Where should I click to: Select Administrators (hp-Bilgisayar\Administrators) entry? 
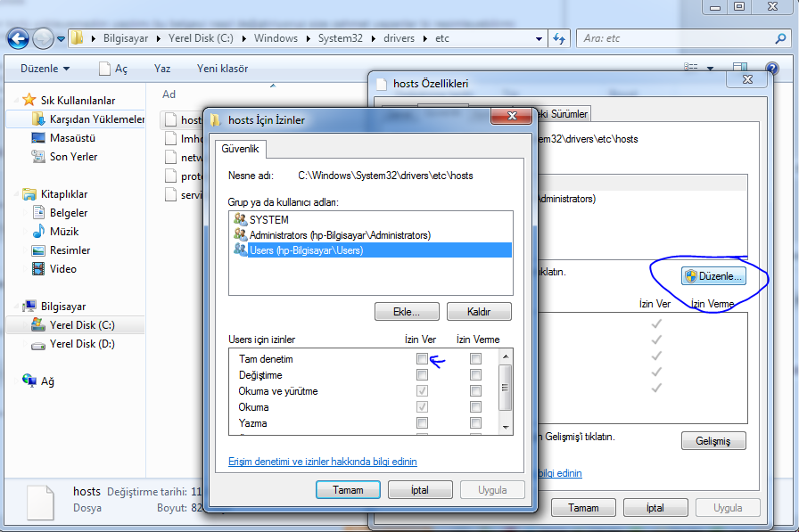pyautogui.click(x=340, y=235)
